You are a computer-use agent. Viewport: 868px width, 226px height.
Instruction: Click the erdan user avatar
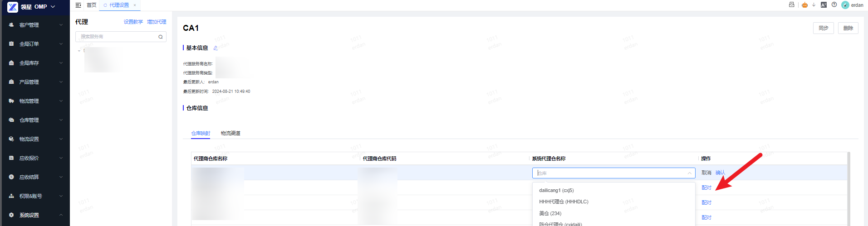coord(845,5)
